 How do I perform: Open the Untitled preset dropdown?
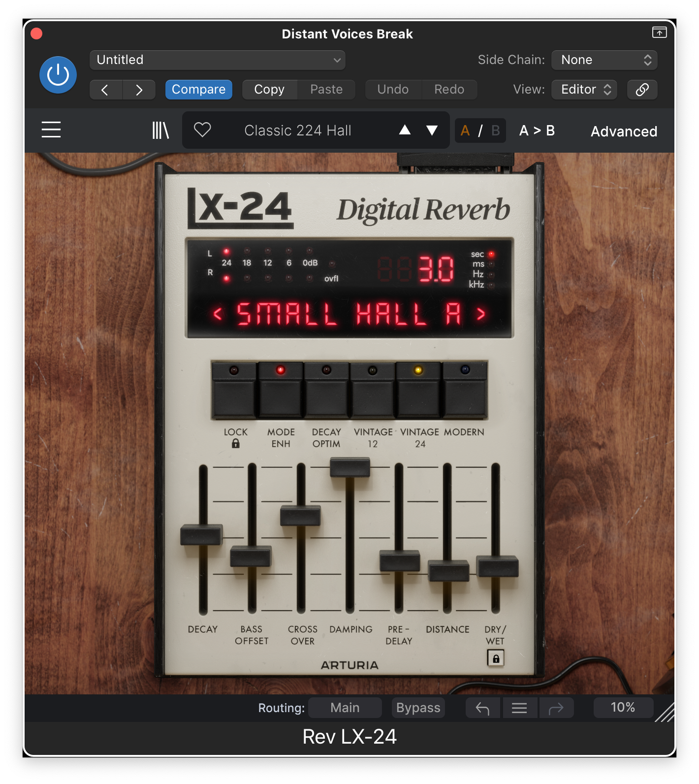[x=217, y=60]
